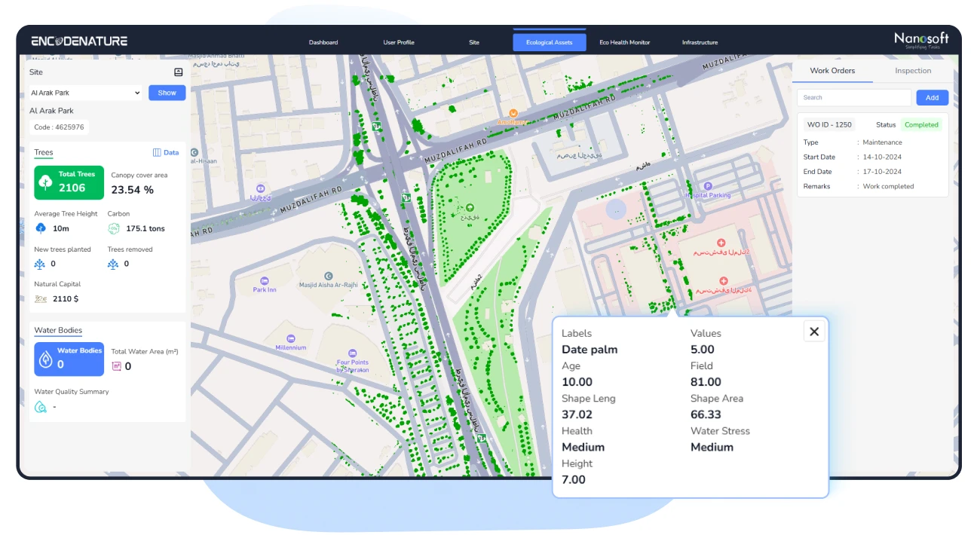The height and width of the screenshot is (535, 980).
Task: Click the site panel collapse icon
Action: pyautogui.click(x=177, y=72)
